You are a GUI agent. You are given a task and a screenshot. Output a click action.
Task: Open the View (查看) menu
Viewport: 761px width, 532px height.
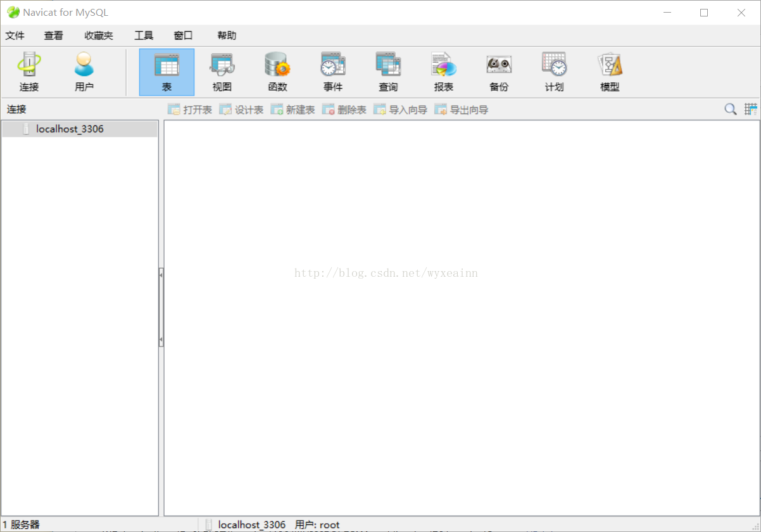tap(54, 35)
